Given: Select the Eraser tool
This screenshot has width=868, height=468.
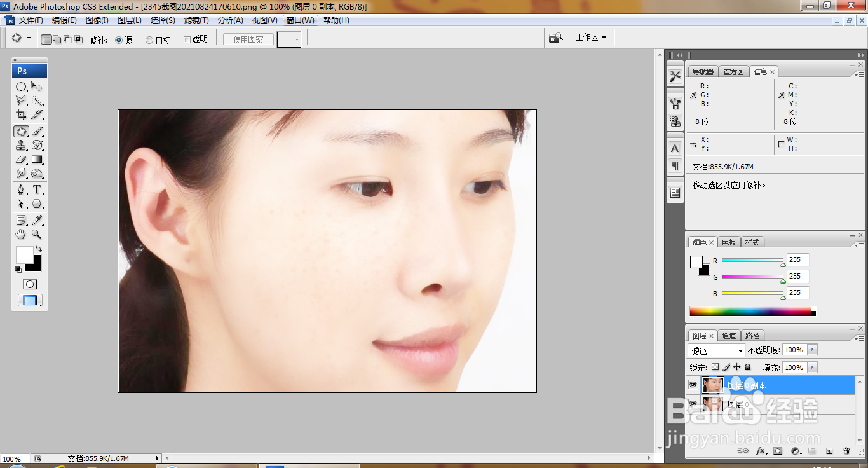Looking at the screenshot, I should (x=21, y=160).
